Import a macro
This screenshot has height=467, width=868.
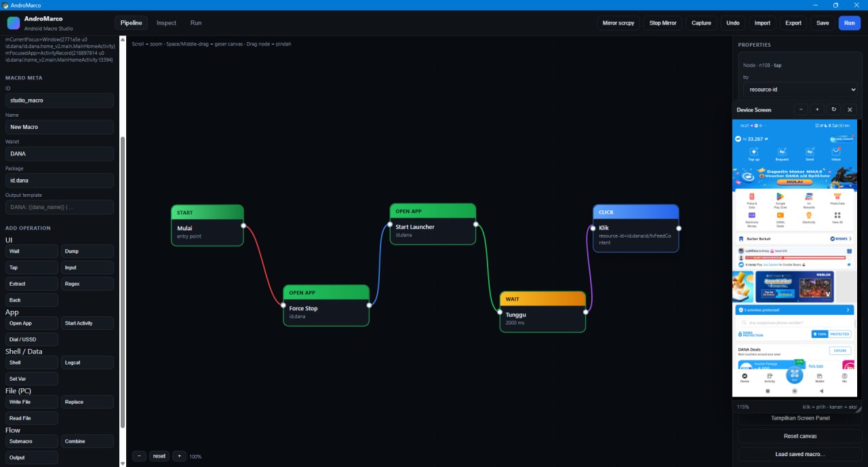click(x=762, y=23)
